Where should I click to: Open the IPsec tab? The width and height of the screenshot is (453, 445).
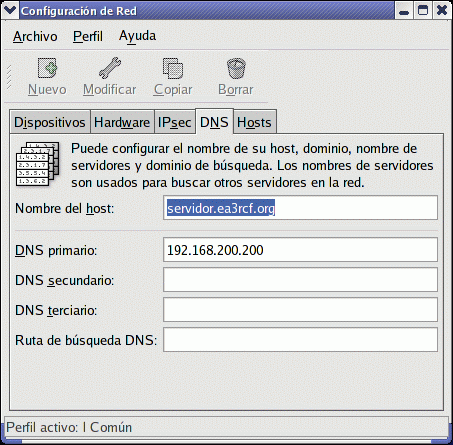[174, 122]
